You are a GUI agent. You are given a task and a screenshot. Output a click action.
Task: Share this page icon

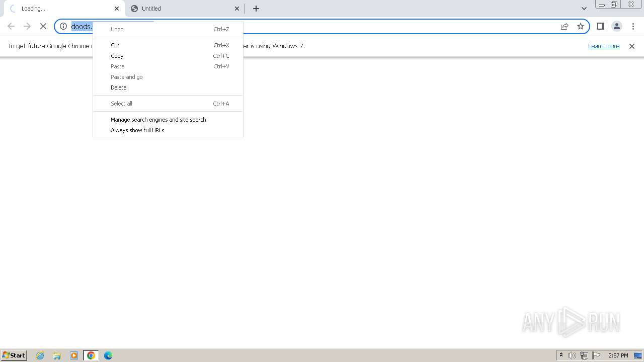(x=565, y=26)
